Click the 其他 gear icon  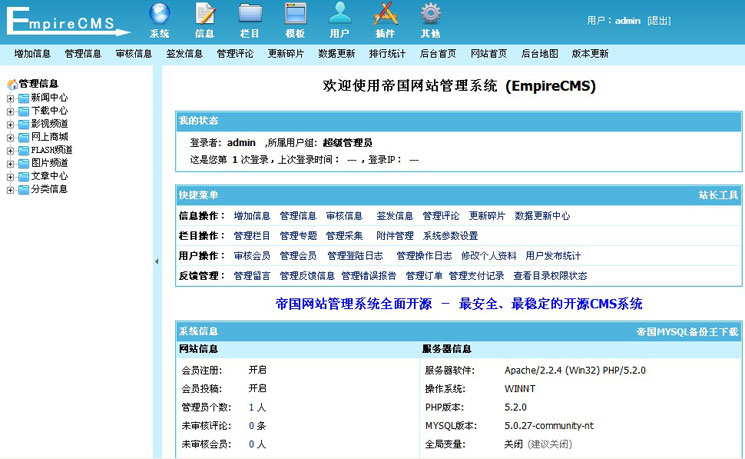click(x=430, y=14)
